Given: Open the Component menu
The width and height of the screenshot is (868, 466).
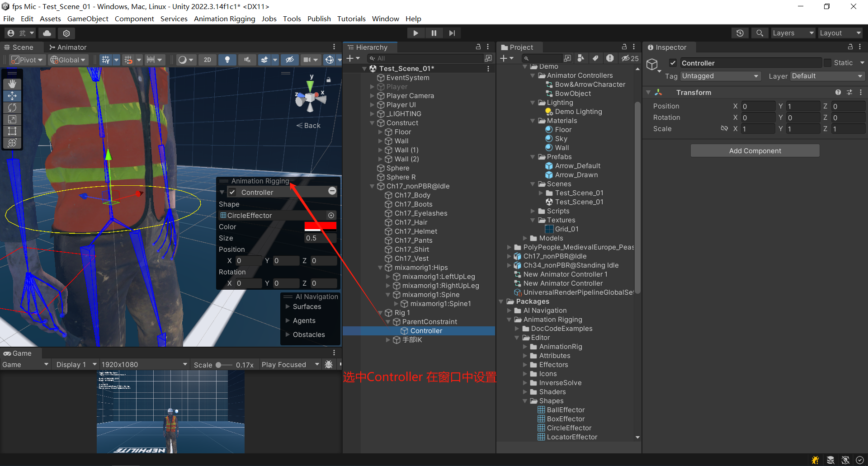Looking at the screenshot, I should [134, 19].
